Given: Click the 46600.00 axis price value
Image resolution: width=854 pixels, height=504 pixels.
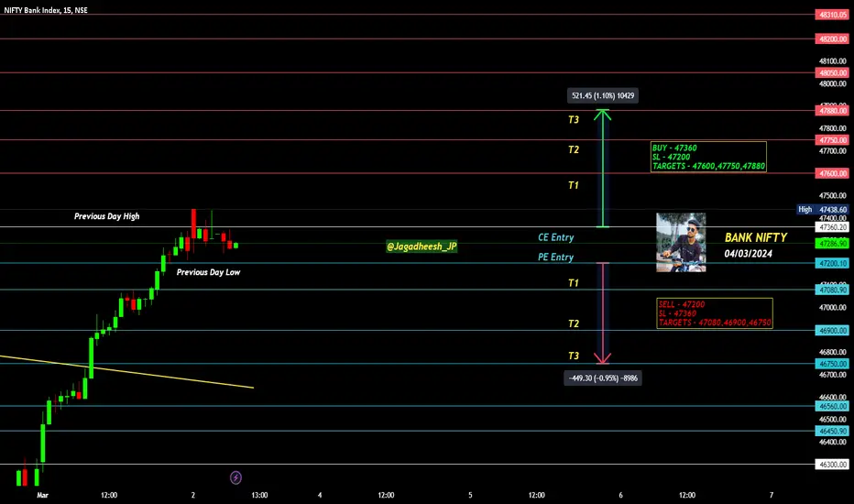Looking at the screenshot, I should click(x=833, y=397).
